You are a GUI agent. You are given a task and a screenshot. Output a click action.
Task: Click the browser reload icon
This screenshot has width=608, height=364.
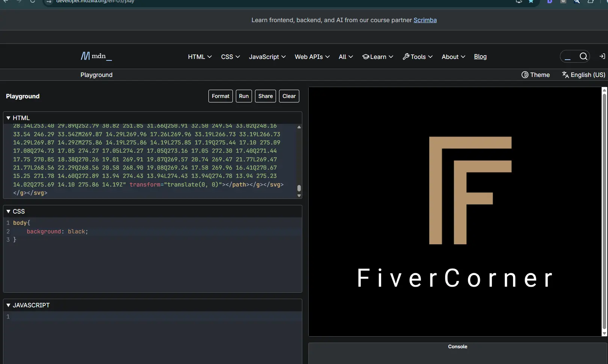click(x=33, y=1)
